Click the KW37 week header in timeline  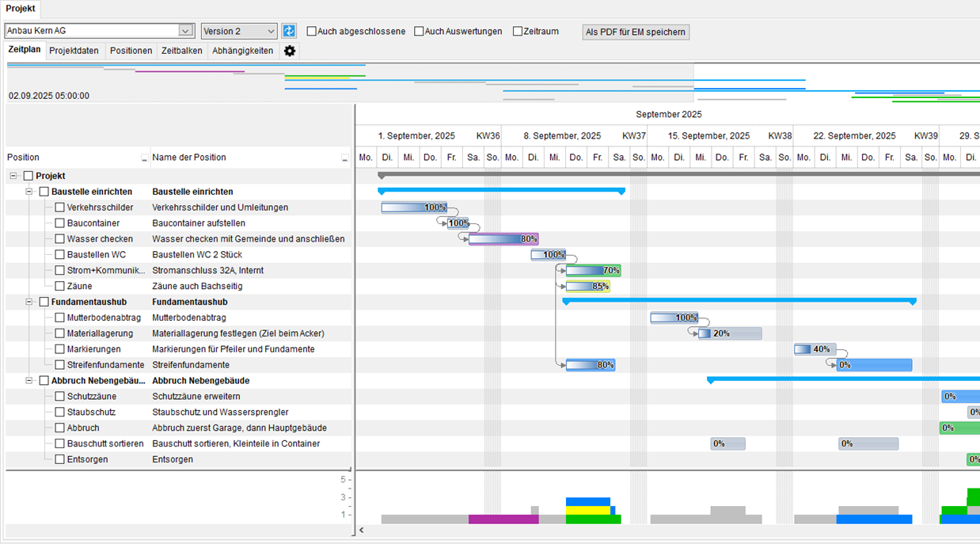634,135
